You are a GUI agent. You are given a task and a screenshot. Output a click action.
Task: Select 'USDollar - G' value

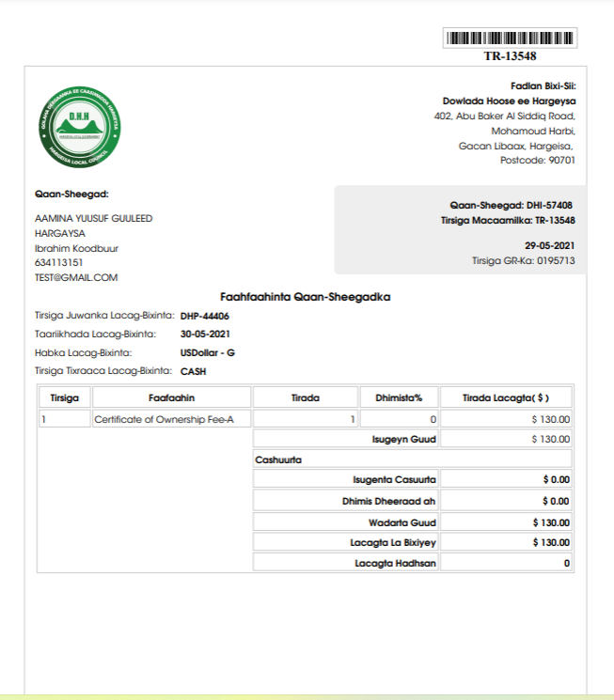click(208, 352)
